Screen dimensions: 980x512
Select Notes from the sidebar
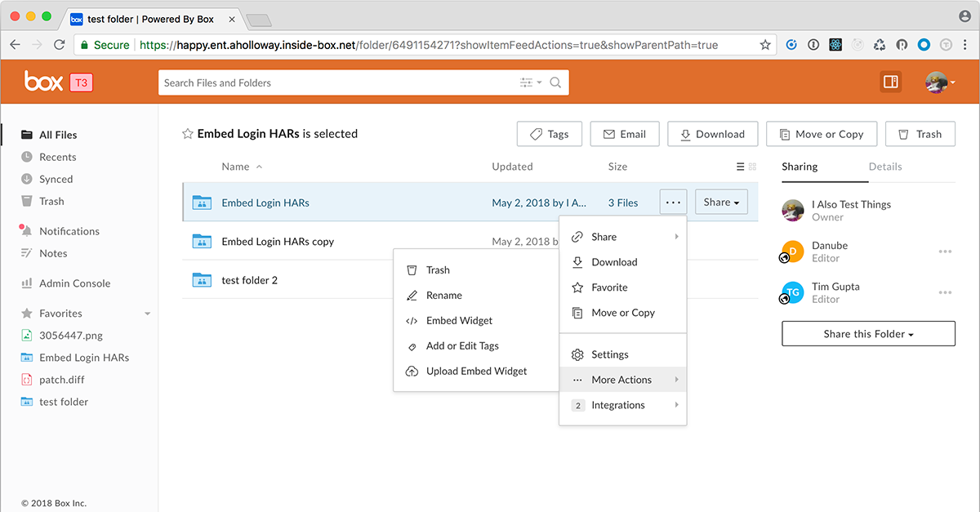(53, 253)
